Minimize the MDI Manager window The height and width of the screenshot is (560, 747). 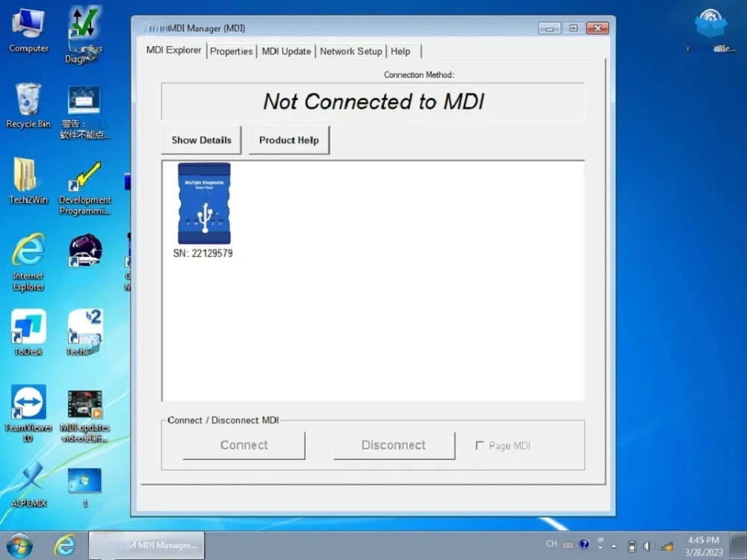[x=549, y=28]
